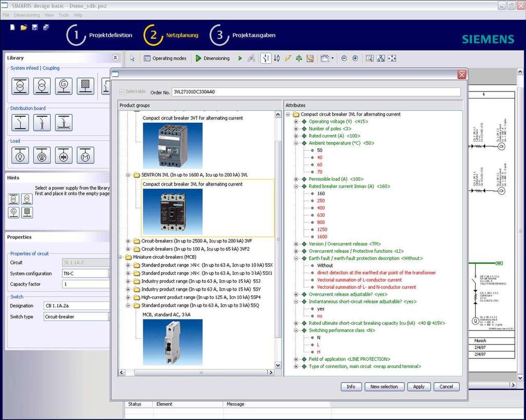
Task: Click the large green Dimensioning play arrow
Action: 198,59
